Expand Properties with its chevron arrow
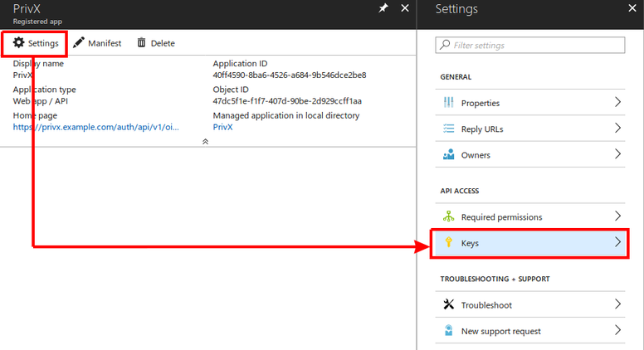 tap(617, 102)
